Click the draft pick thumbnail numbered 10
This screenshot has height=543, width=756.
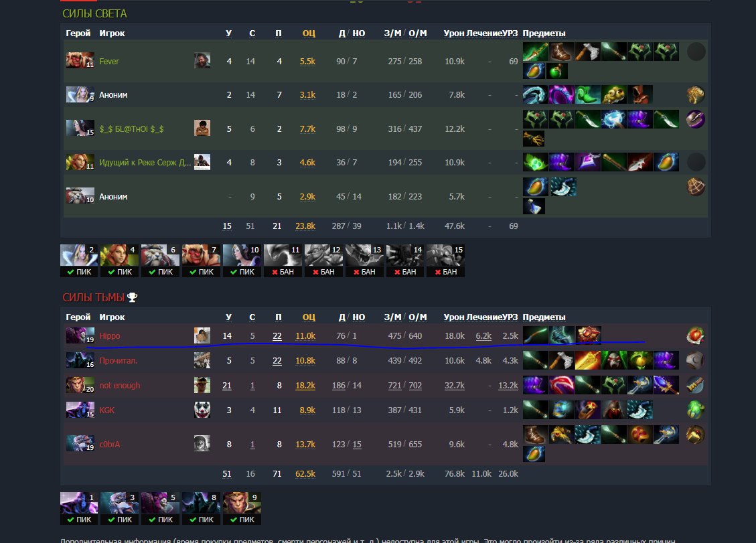coord(242,260)
